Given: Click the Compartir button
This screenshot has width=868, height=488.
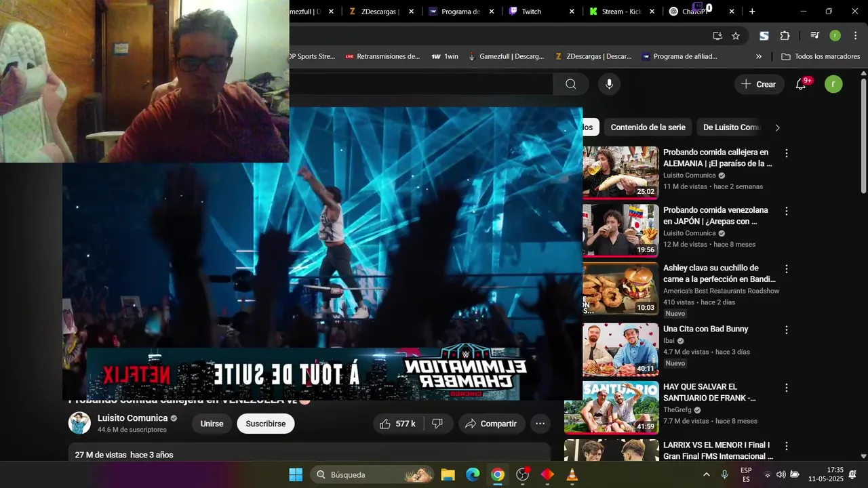Looking at the screenshot, I should pyautogui.click(x=492, y=424).
